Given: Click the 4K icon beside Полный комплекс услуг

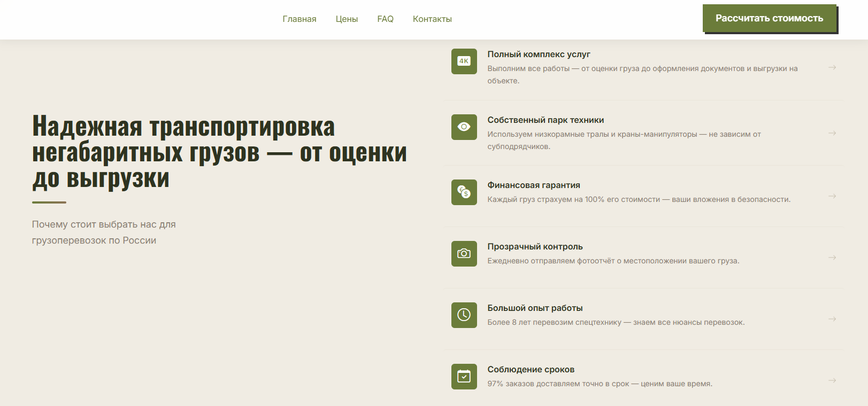Looking at the screenshot, I should (x=464, y=61).
